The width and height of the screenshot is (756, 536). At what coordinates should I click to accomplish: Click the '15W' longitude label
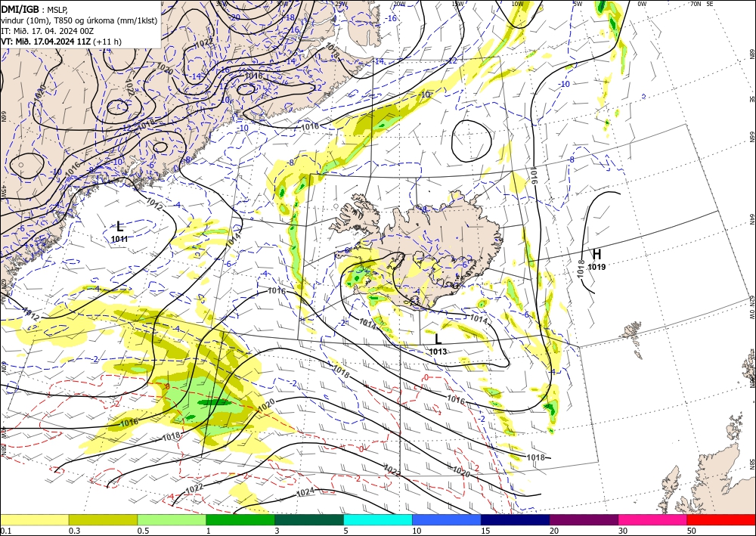458,4
